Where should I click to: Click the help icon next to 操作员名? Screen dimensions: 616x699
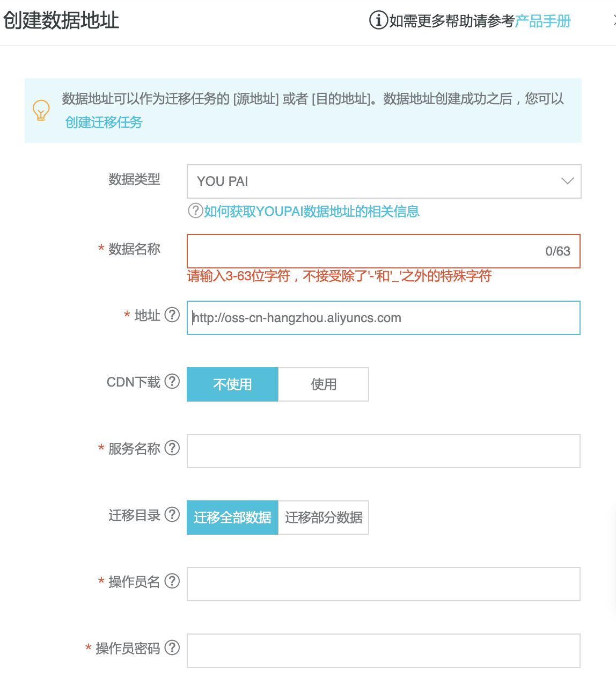(x=172, y=581)
